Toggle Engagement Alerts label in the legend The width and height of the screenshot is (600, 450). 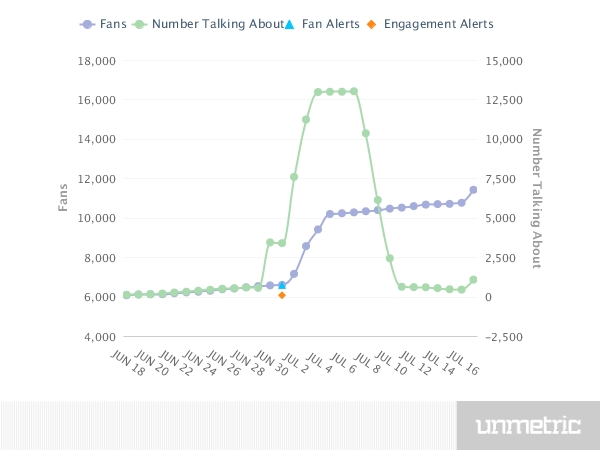tap(438, 23)
